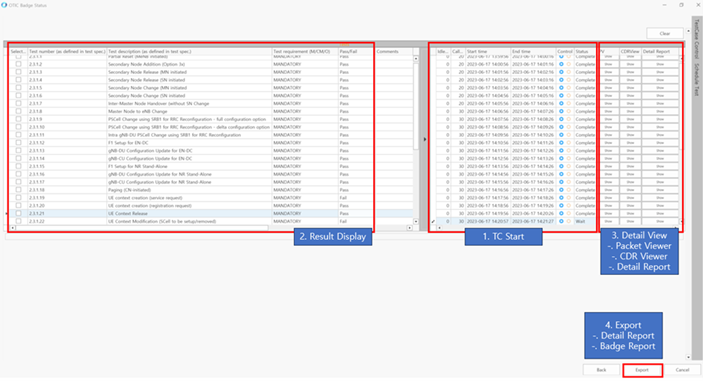Click blue control icon for row starting 14:09:56

click(x=561, y=135)
